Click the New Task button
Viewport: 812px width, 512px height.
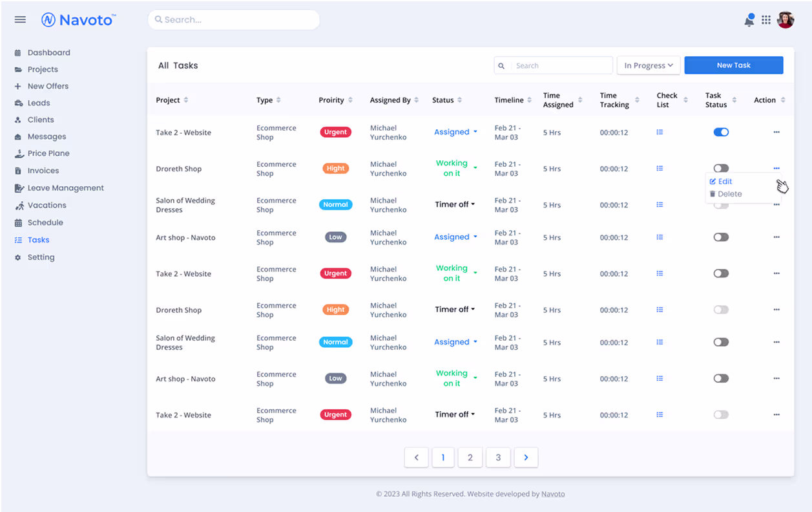pos(734,65)
